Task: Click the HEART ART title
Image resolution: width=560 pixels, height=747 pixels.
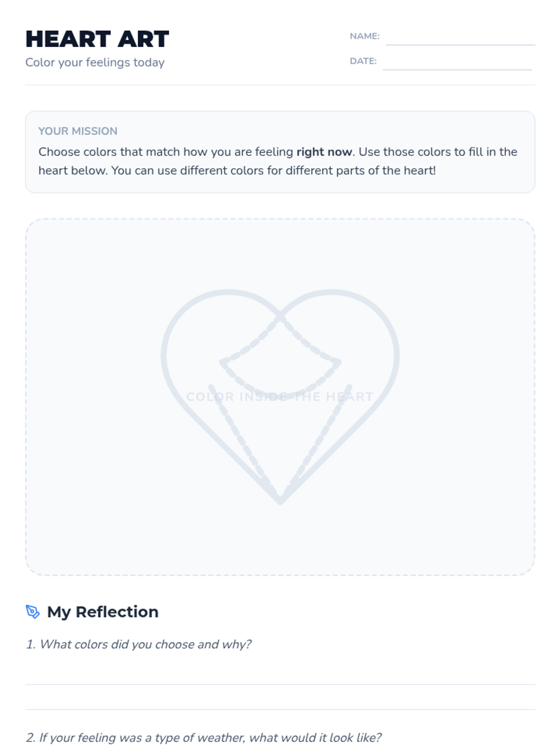Action: [x=97, y=39]
